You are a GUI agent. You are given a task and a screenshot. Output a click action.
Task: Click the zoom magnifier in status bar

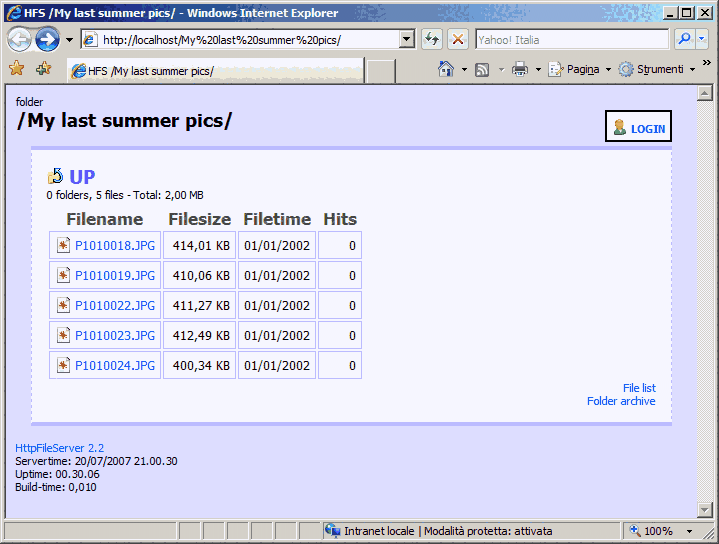tap(635, 531)
